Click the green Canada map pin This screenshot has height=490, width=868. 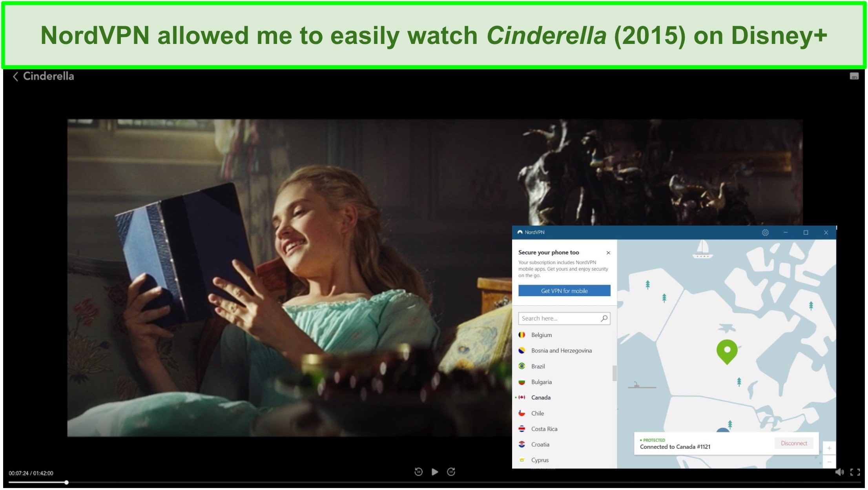coord(727,352)
